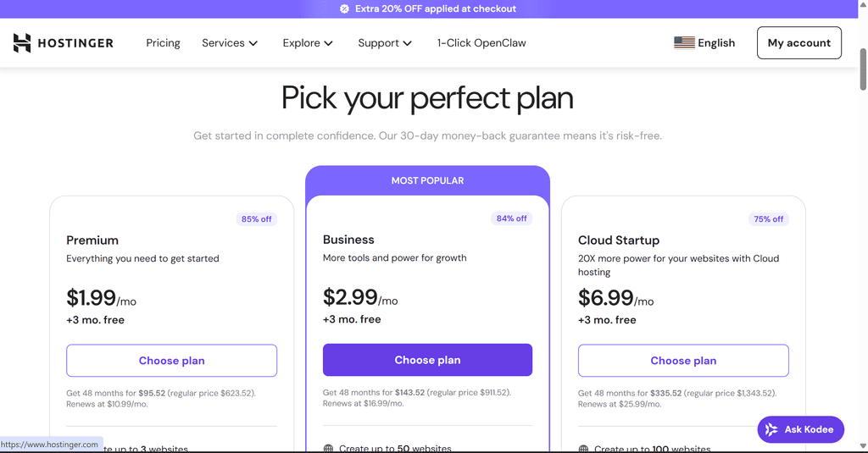Click the Hostinger logo icon

point(22,43)
